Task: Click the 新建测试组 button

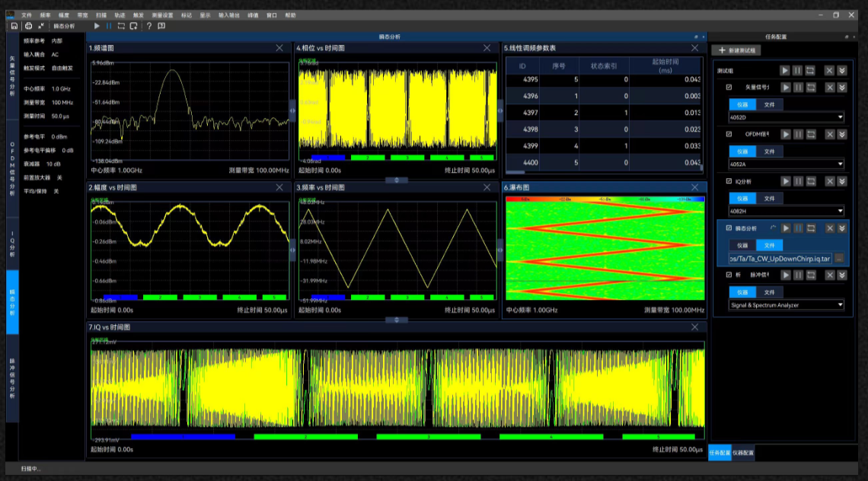Action: [x=735, y=50]
